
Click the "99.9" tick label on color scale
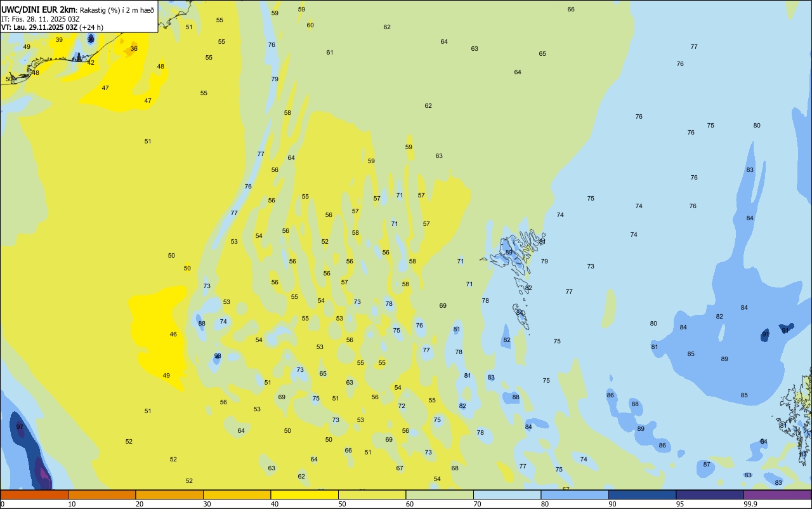tap(750, 504)
